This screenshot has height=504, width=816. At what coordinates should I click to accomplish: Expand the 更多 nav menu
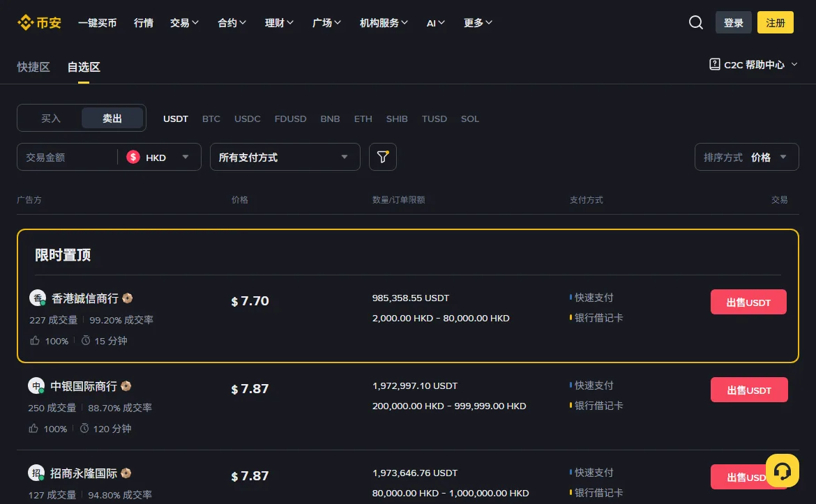pos(478,22)
